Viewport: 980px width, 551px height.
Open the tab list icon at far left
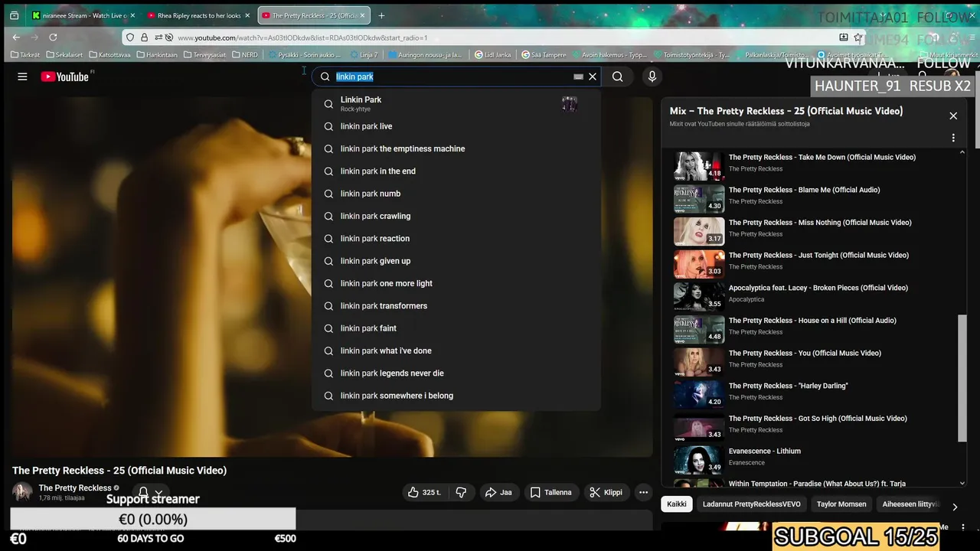coord(14,15)
